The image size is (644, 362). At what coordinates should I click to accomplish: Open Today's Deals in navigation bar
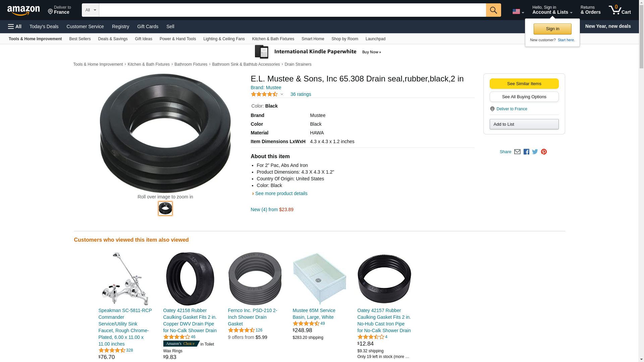[44, 26]
